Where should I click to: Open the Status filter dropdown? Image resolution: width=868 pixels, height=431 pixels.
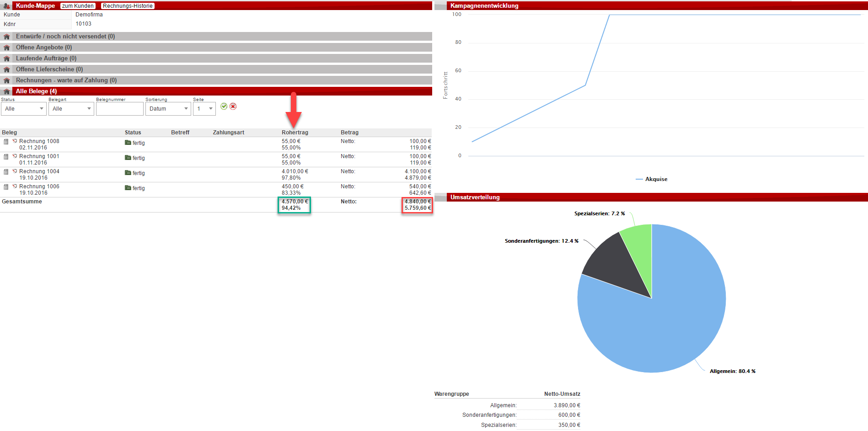click(24, 109)
